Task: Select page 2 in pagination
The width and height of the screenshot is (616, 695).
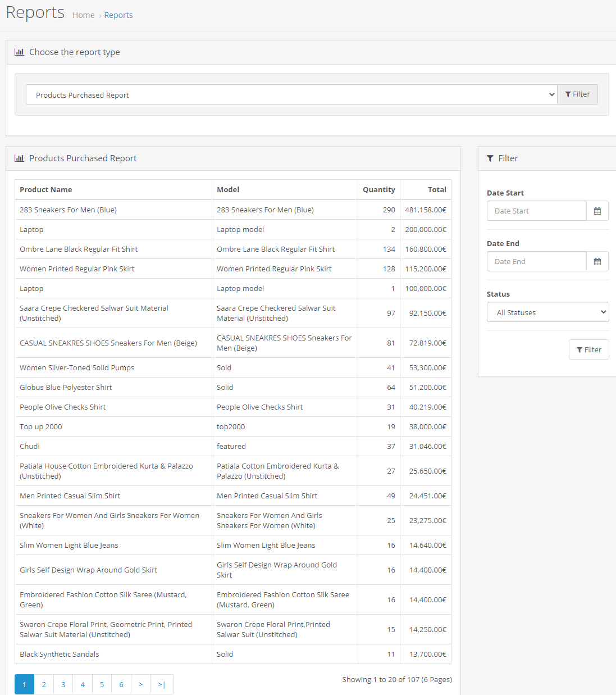Action: [44, 684]
